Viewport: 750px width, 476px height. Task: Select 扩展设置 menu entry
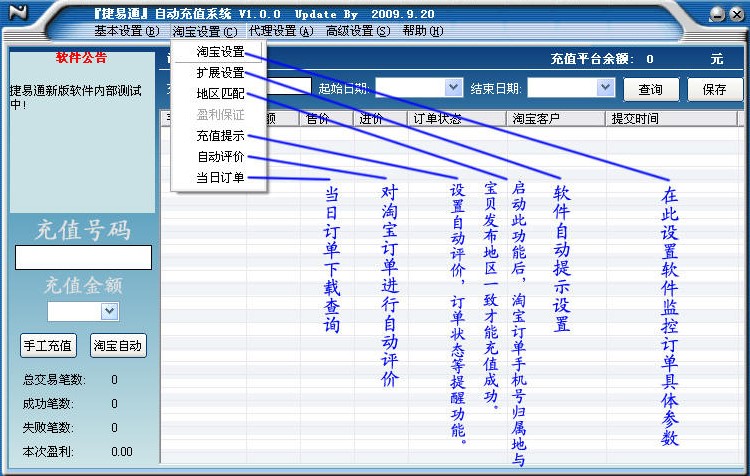pos(220,73)
